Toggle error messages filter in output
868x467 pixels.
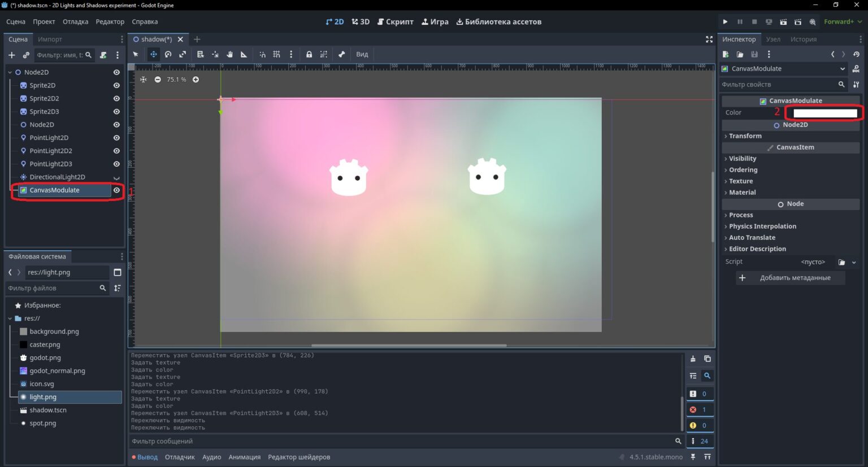700,409
